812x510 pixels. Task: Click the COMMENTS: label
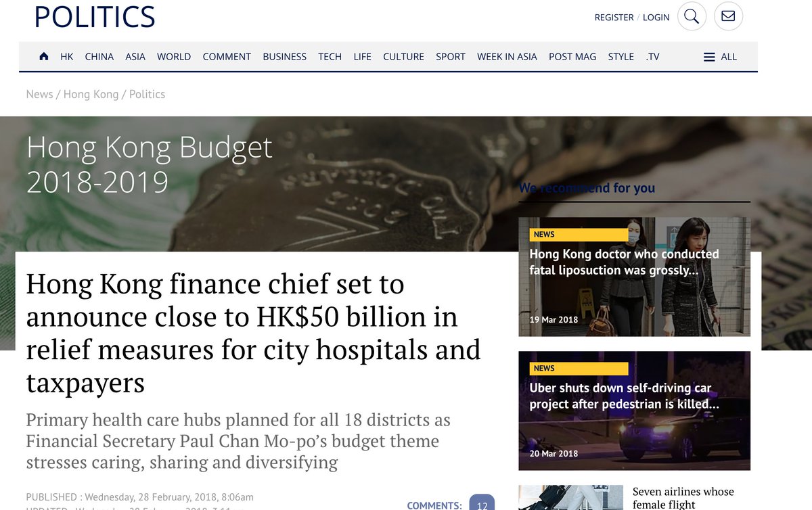[434, 505]
